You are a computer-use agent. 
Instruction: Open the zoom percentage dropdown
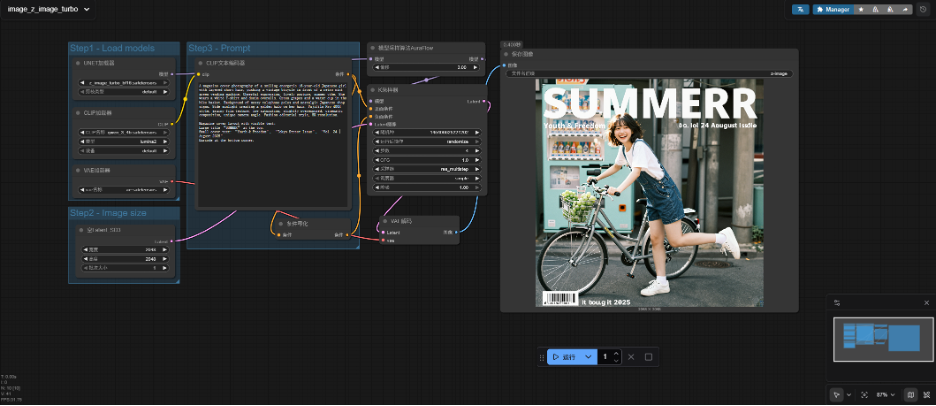pos(886,395)
